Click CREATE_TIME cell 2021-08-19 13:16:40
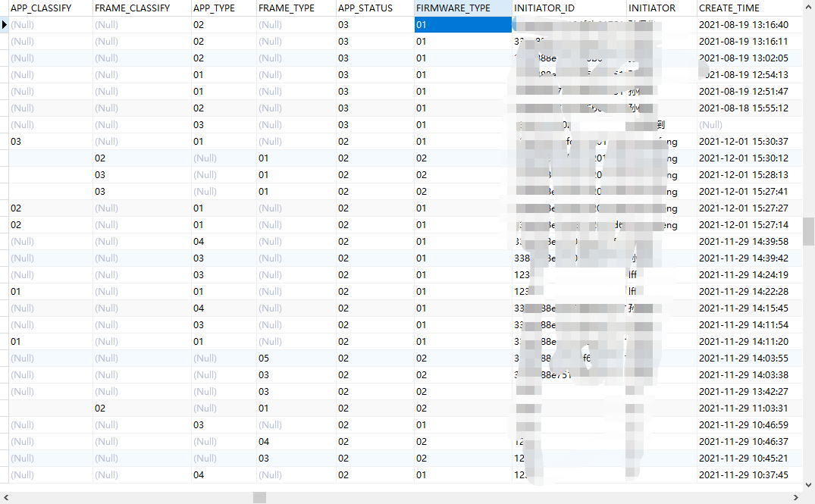The image size is (815, 504). pyautogui.click(x=750, y=25)
